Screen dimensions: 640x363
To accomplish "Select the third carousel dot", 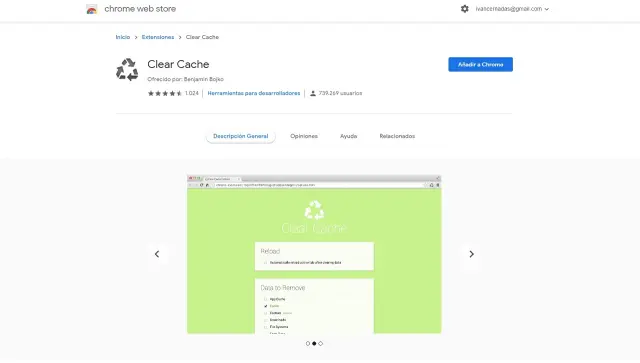I will pos(320,343).
